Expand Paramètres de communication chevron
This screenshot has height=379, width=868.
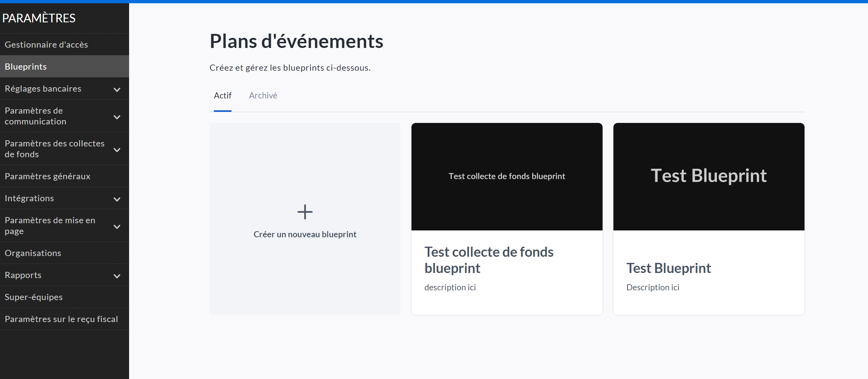click(x=117, y=117)
